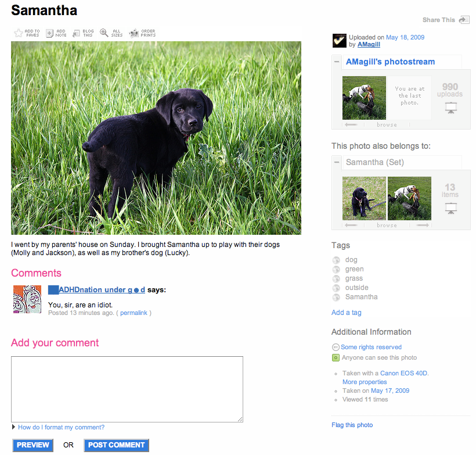Open the black puppy thumbnail in set

point(364,199)
